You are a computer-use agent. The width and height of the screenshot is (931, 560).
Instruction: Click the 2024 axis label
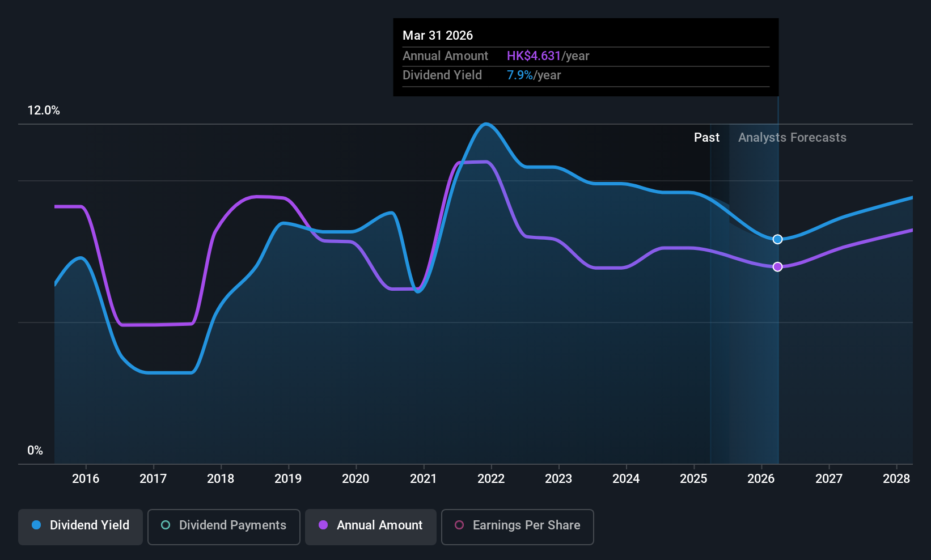[x=626, y=478]
